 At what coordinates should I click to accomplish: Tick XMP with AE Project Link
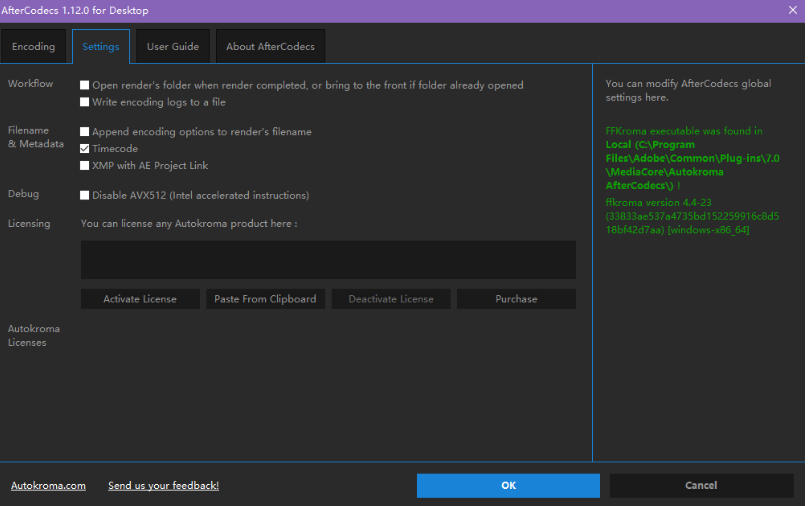pyautogui.click(x=85, y=166)
